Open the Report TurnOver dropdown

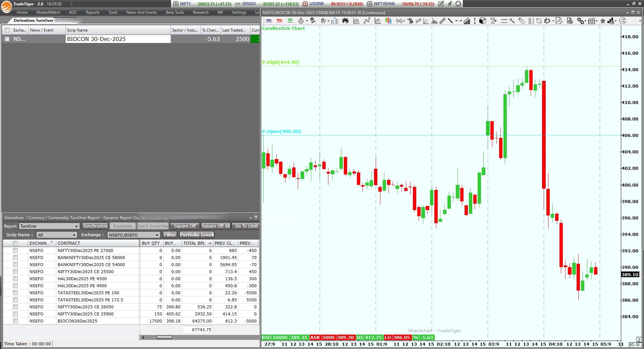coord(76,226)
